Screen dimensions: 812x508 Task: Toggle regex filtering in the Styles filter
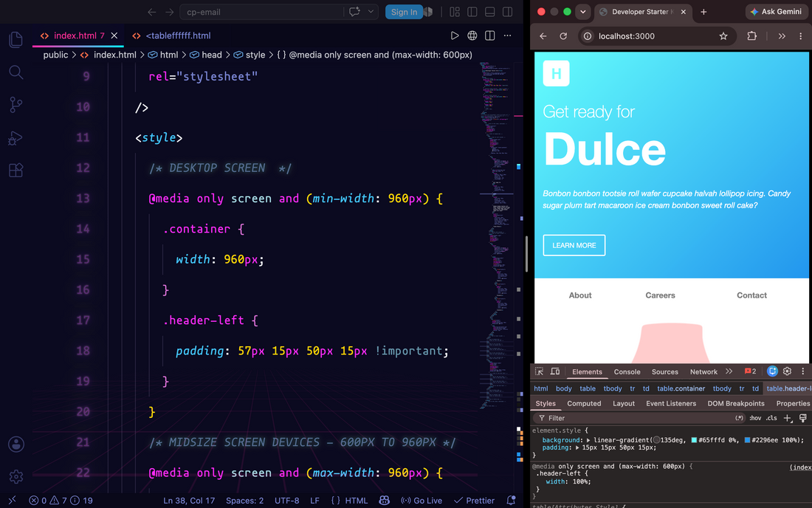740,418
